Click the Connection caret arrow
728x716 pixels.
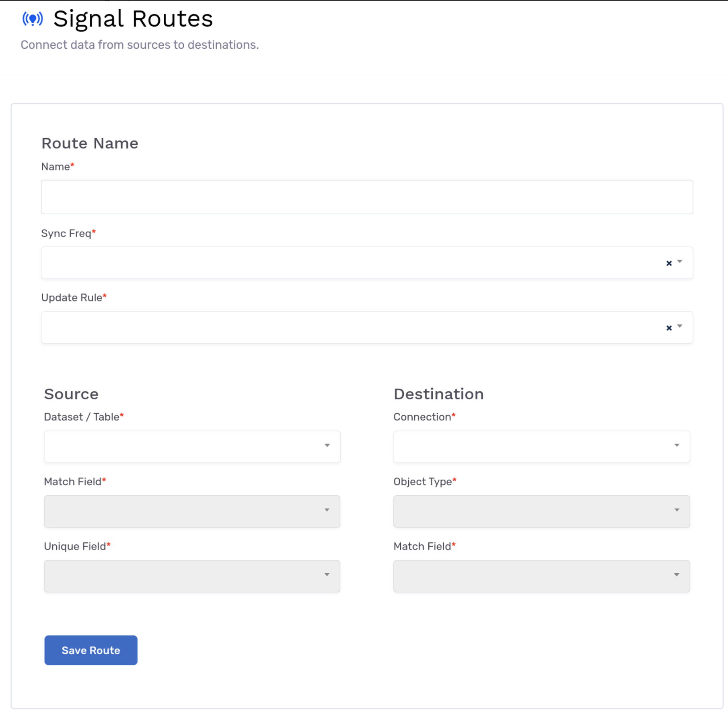[x=677, y=445]
